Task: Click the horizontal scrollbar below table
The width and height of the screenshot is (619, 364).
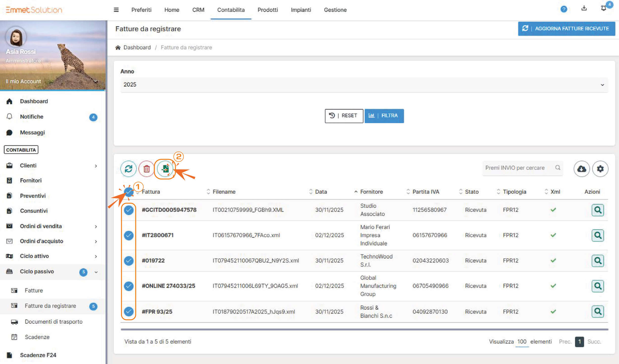Action: tap(364, 329)
